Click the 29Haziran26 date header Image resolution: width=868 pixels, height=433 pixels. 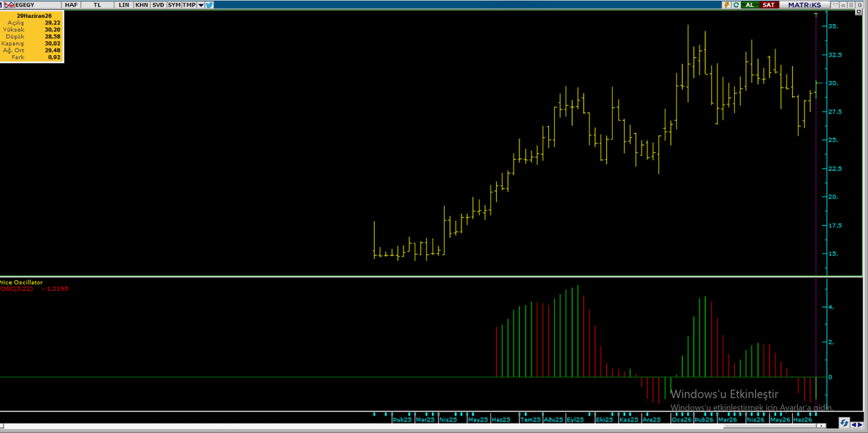[x=34, y=15]
